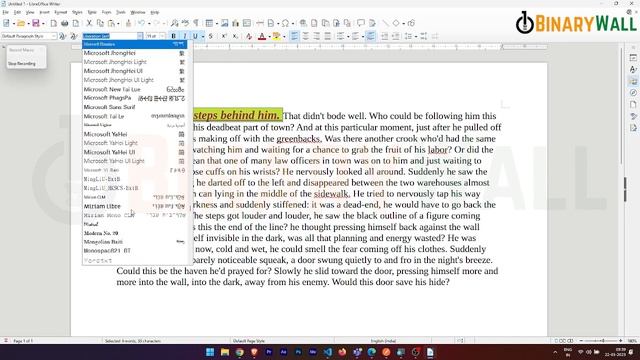Screen dimensions: 640x360
Task: Select Miriam Libre font from list
Action: tap(135, 206)
